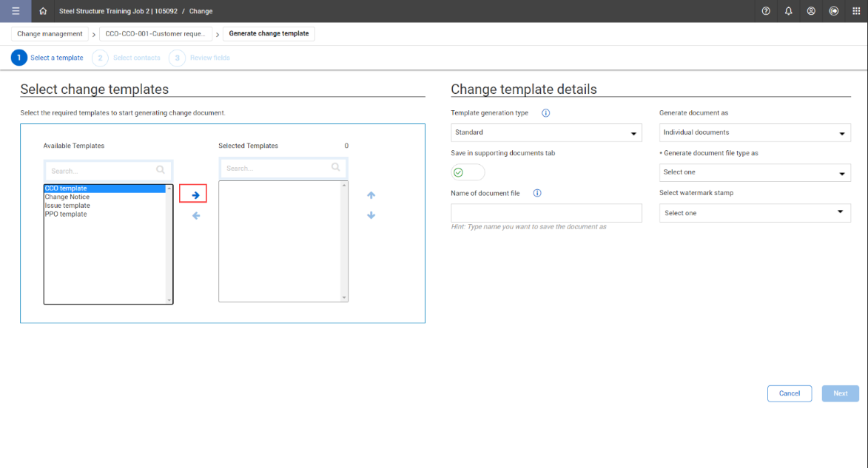Click info icon beside Template generation type

tap(545, 113)
